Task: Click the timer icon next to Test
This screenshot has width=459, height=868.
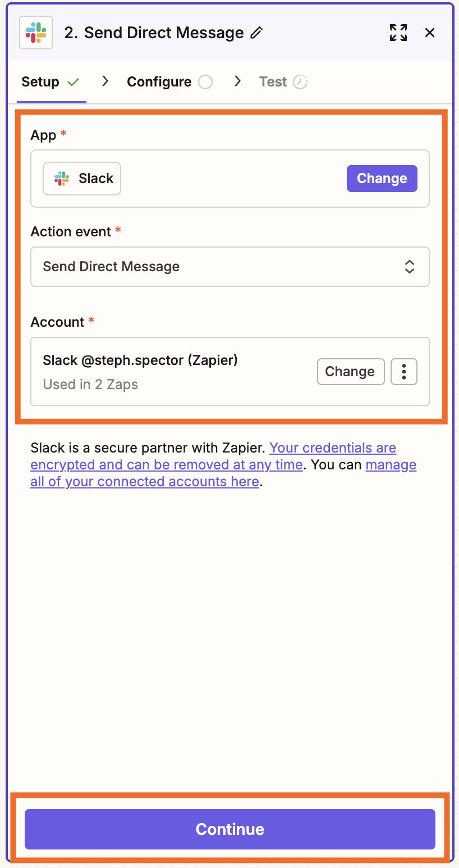Action: 301,81
